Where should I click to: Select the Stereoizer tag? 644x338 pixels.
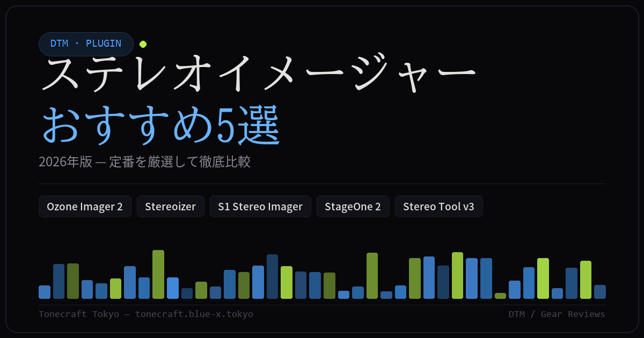(171, 207)
